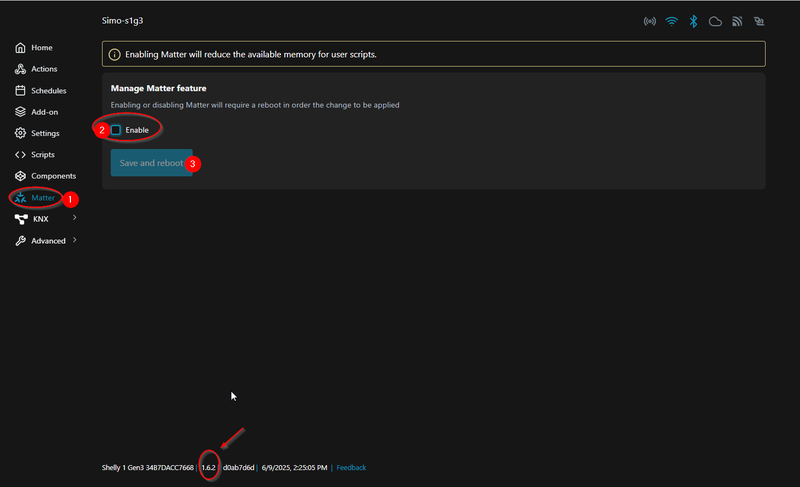Open the Add-on menu item
800x487 pixels.
(x=44, y=112)
